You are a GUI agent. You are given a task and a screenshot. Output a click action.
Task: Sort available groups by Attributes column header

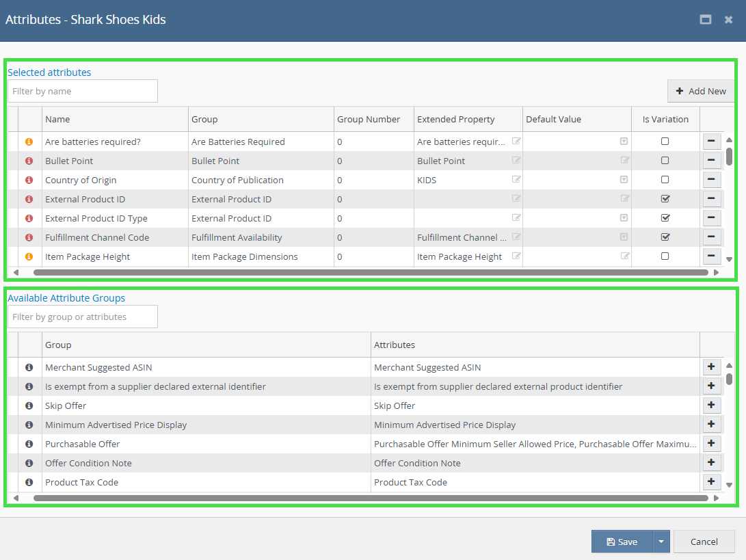click(395, 345)
